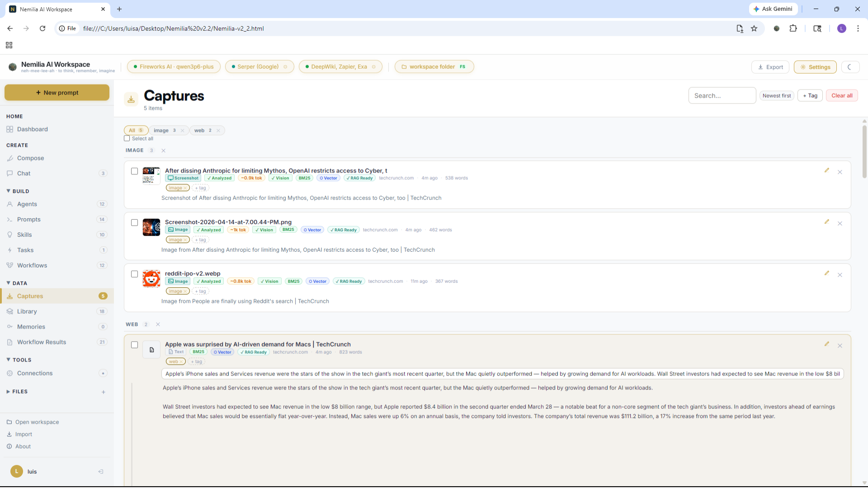Toggle dark mode moon icon
Viewport: 868px width, 488px height.
[850, 67]
